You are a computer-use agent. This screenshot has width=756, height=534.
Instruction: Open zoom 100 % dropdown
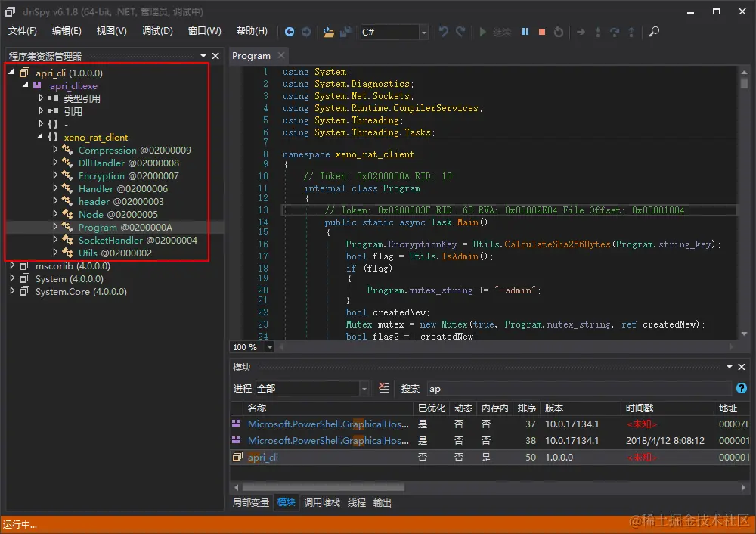(269, 347)
